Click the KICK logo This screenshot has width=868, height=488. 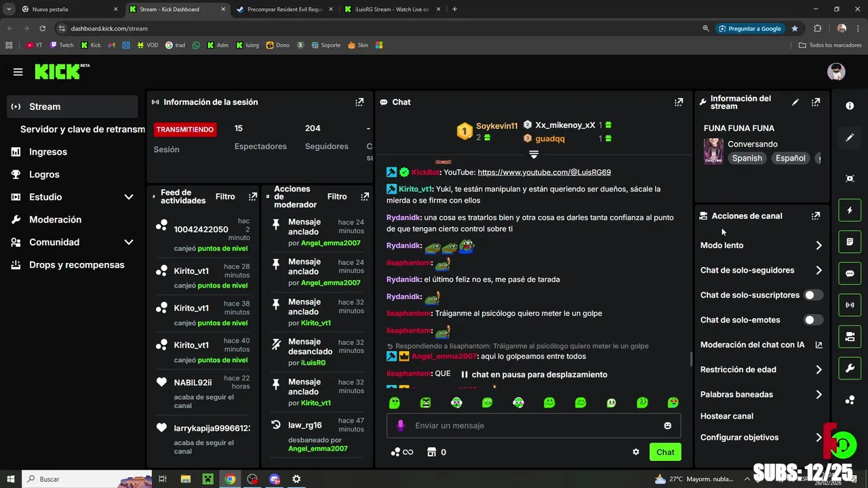coord(62,71)
